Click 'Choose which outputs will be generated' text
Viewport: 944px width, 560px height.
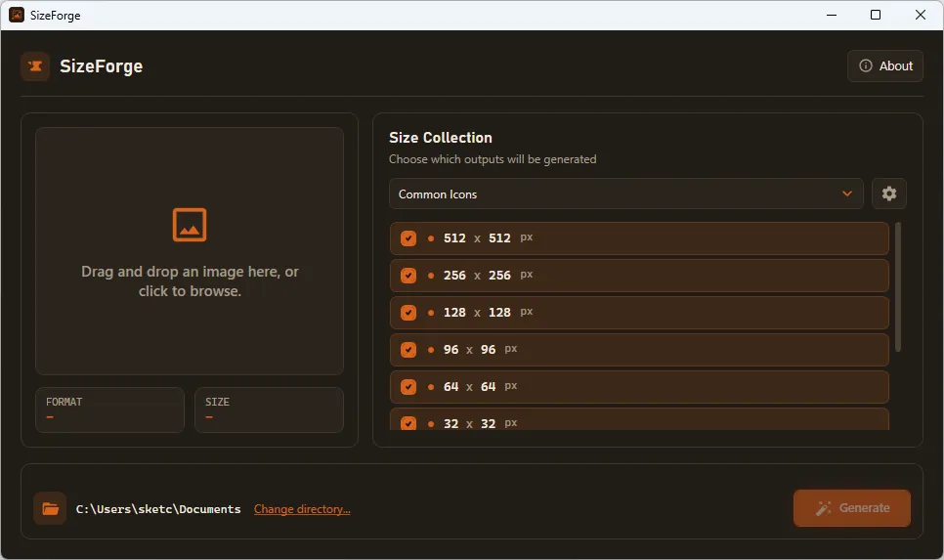493,159
